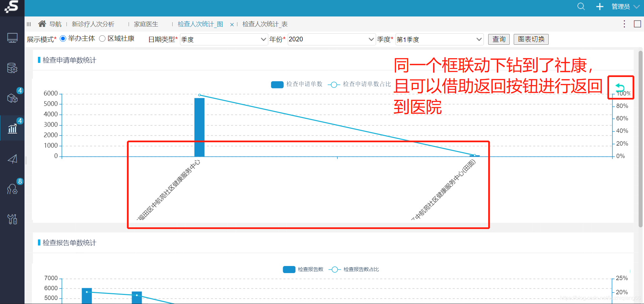Click the 福田区中航苑社区健康服务中心 axis label
This screenshot has width=644, height=304.
click(169, 190)
